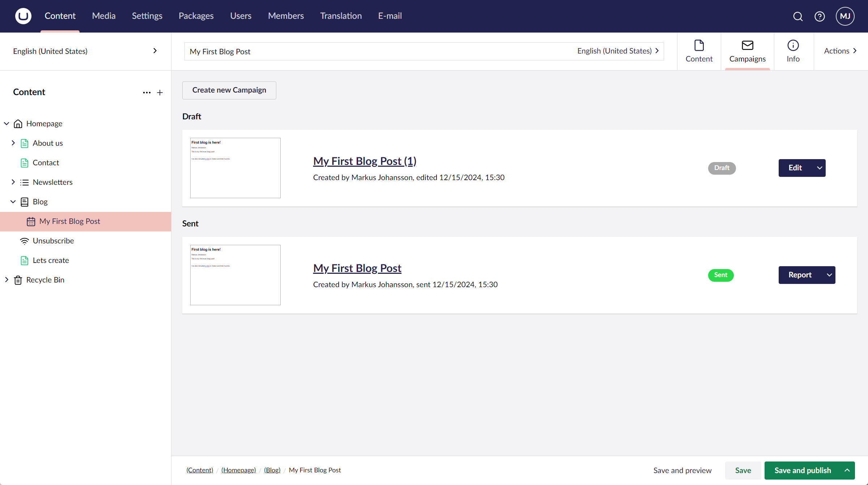868x485 pixels.
Task: Click Create new Campaign button
Action: click(230, 89)
